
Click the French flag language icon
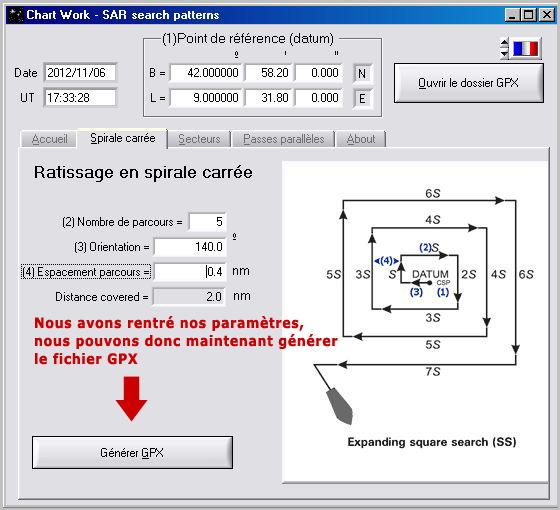(x=525, y=49)
